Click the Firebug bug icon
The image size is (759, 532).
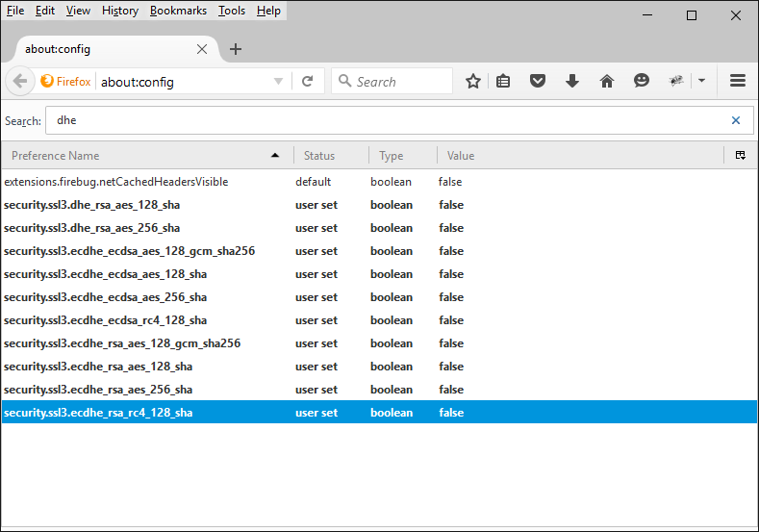[677, 82]
